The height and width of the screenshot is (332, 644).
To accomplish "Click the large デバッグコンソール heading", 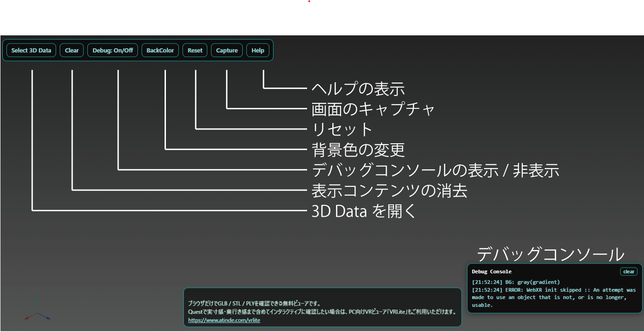I will coord(550,254).
